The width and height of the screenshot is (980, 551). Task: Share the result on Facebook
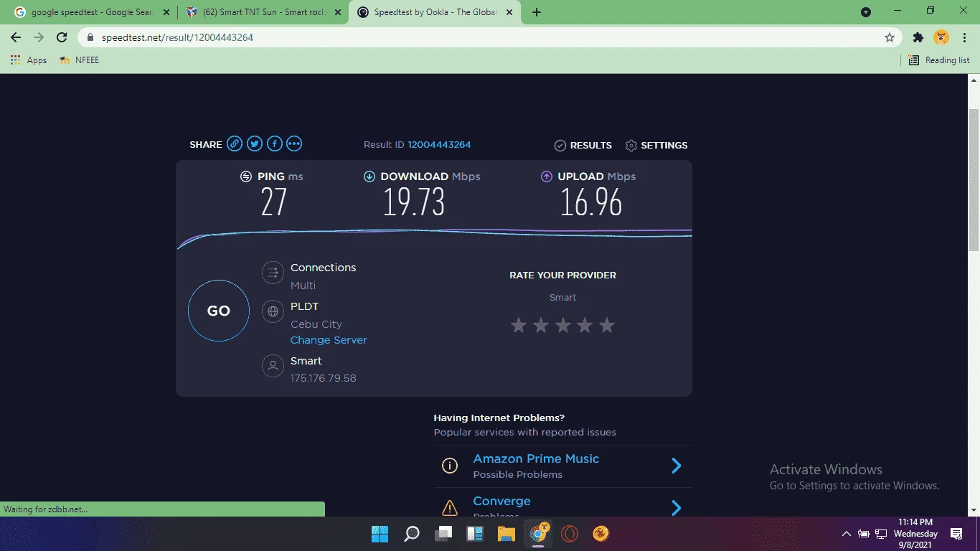point(274,144)
